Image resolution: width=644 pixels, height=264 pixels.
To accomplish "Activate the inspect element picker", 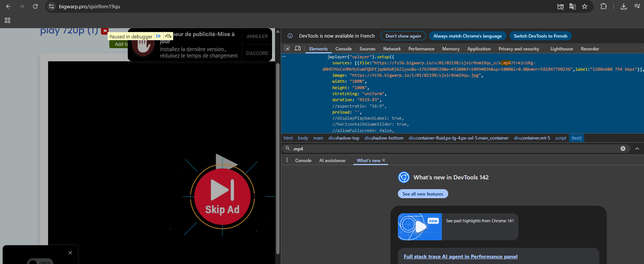I will click(x=287, y=49).
